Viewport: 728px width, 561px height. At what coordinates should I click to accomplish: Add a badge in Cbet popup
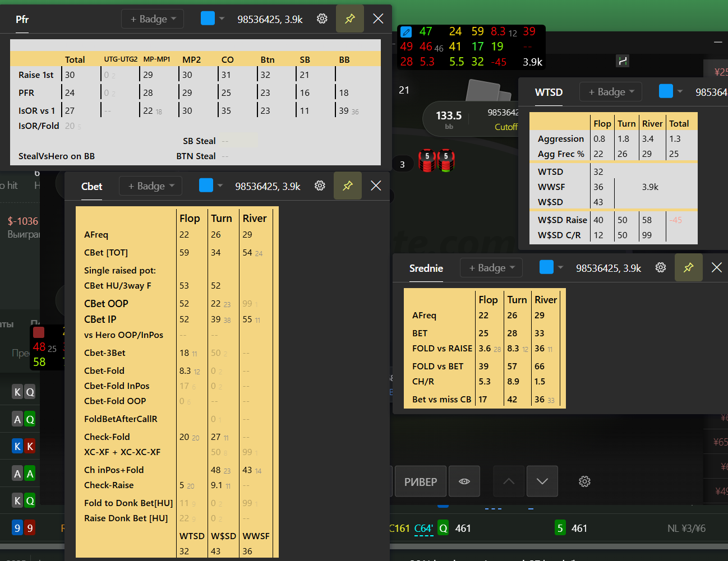point(150,186)
